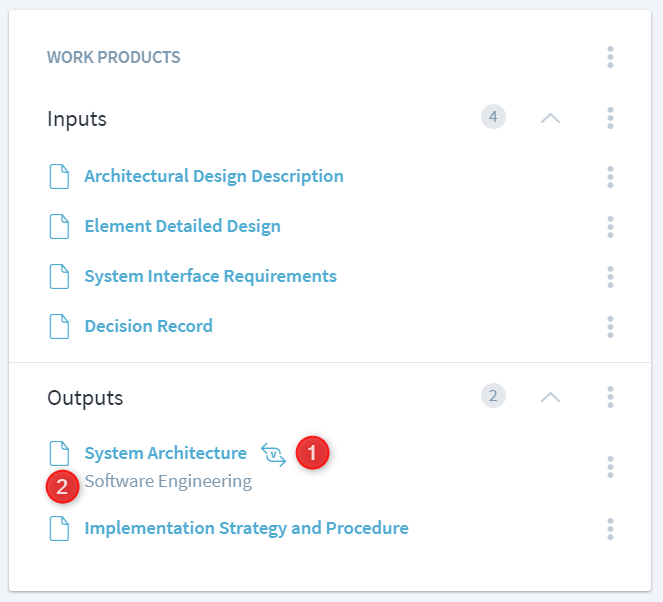Open the three-dot menu for Implementation Strategy and Procedure
The height and width of the screenshot is (602, 663).
(x=610, y=529)
